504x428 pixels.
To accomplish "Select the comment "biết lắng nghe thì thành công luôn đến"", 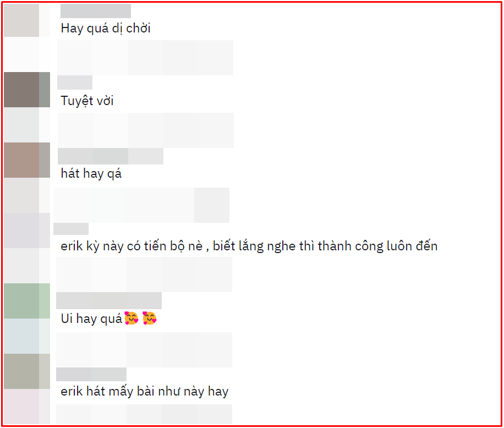I will click(x=325, y=246).
